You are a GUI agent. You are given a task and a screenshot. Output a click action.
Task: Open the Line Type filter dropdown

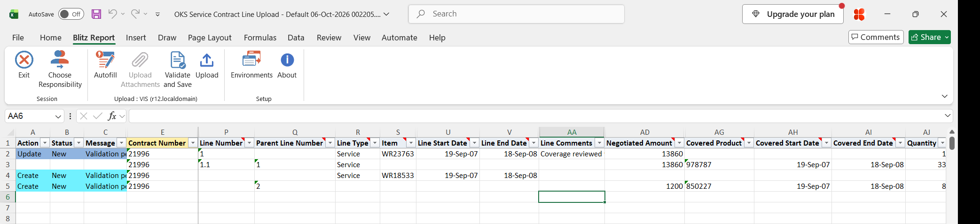click(x=375, y=143)
